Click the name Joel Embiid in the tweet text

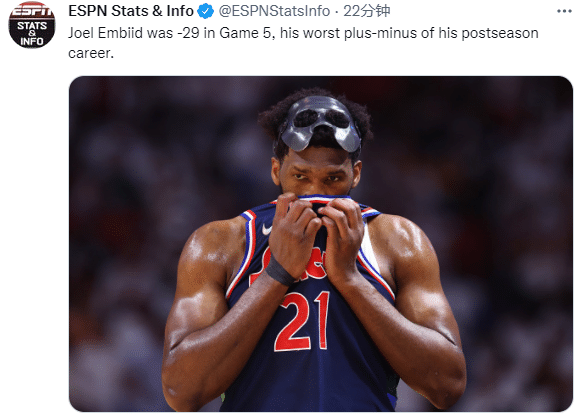click(106, 33)
